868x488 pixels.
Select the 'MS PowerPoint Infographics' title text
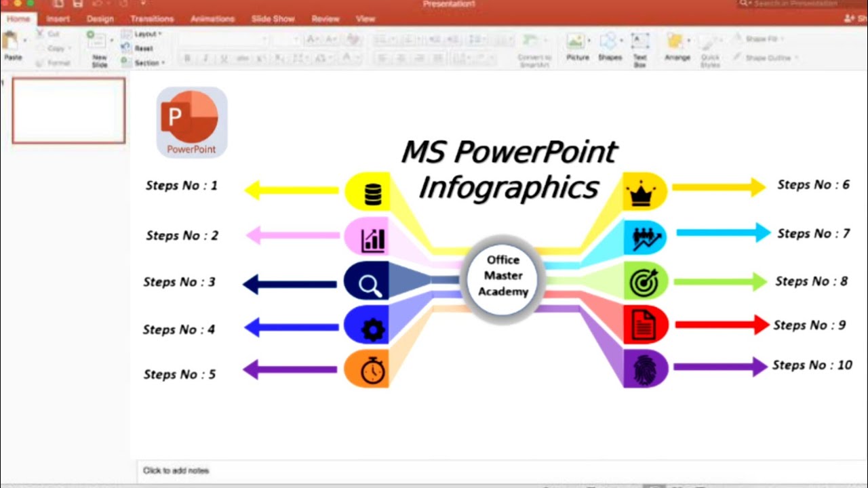pos(509,169)
